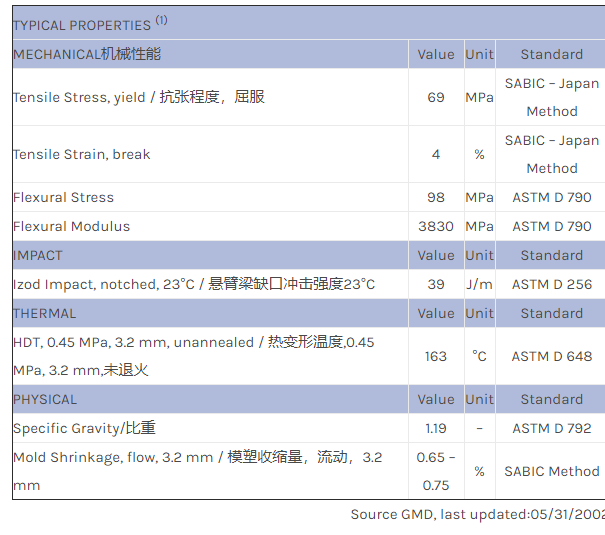The width and height of the screenshot is (605, 535).
Task: Click the Flexural Stress row label
Action: pyautogui.click(x=63, y=197)
